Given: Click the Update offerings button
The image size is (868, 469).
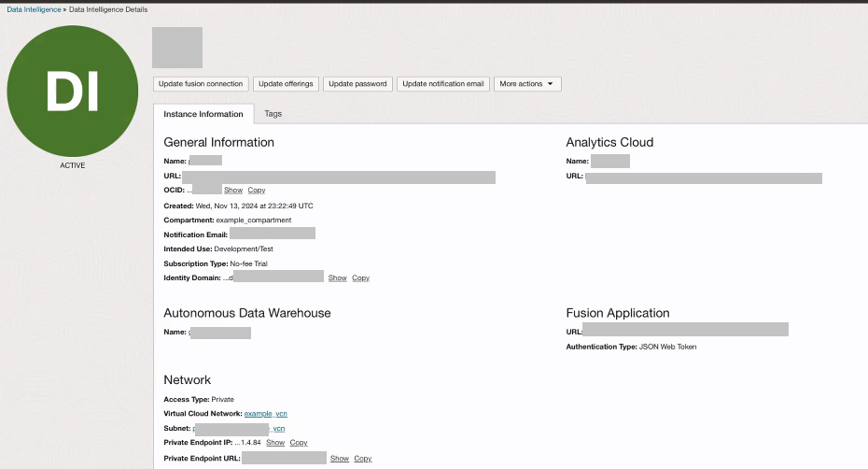Looking at the screenshot, I should coord(287,84).
